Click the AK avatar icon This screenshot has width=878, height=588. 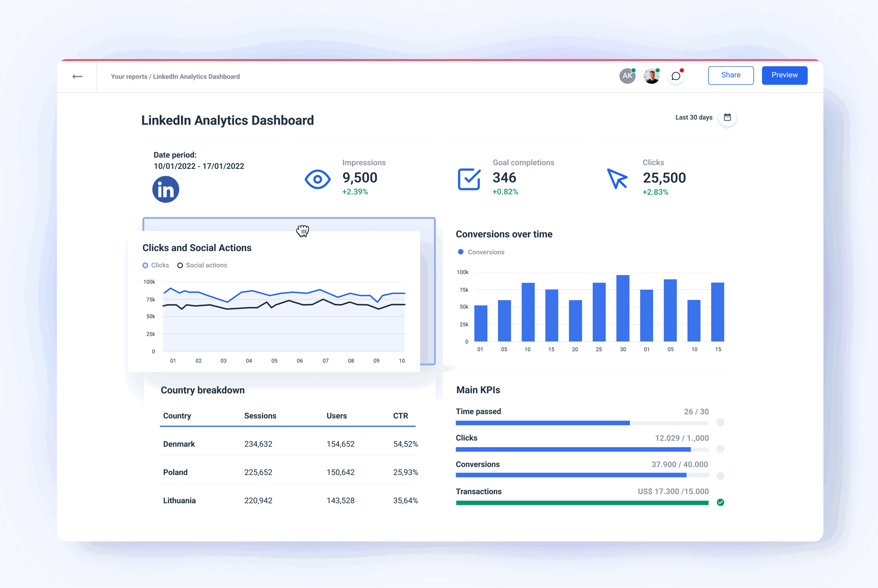[x=627, y=75]
